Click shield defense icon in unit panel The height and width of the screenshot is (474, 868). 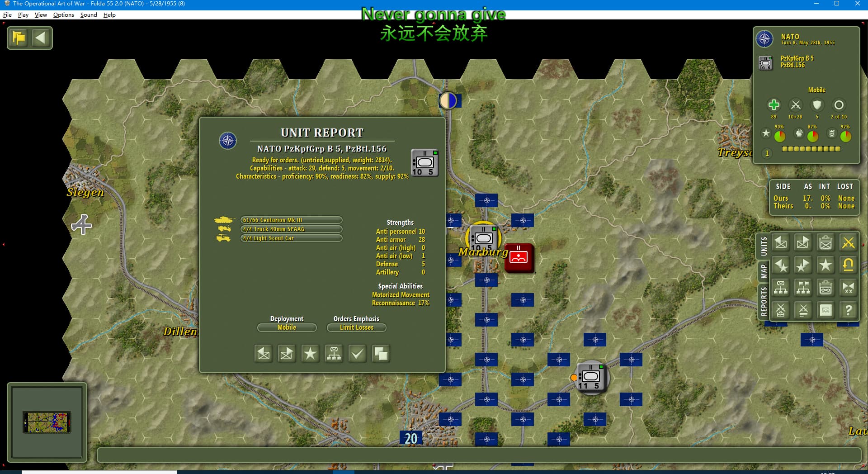(817, 105)
